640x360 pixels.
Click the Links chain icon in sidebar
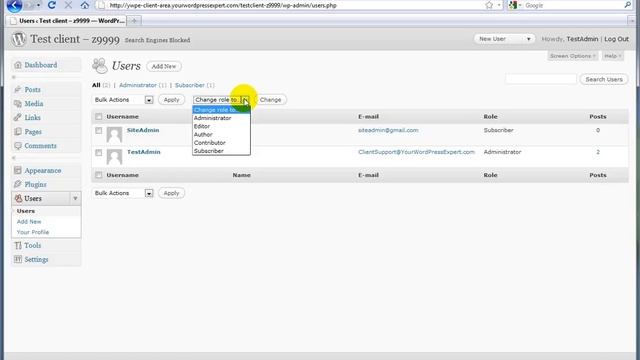pos(18,118)
